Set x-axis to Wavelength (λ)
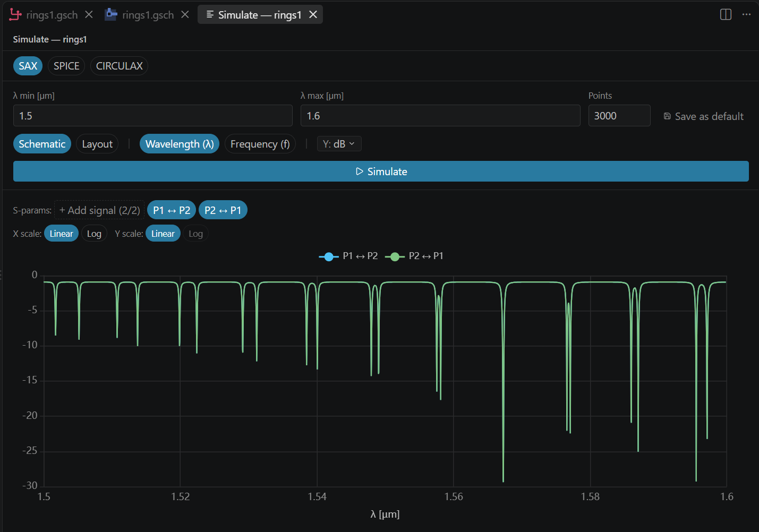 (x=180, y=144)
